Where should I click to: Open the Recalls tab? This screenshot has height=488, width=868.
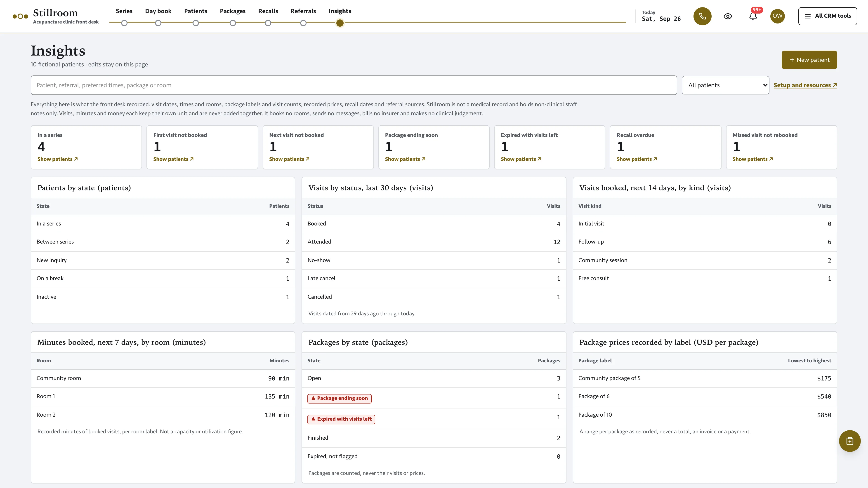tap(268, 11)
